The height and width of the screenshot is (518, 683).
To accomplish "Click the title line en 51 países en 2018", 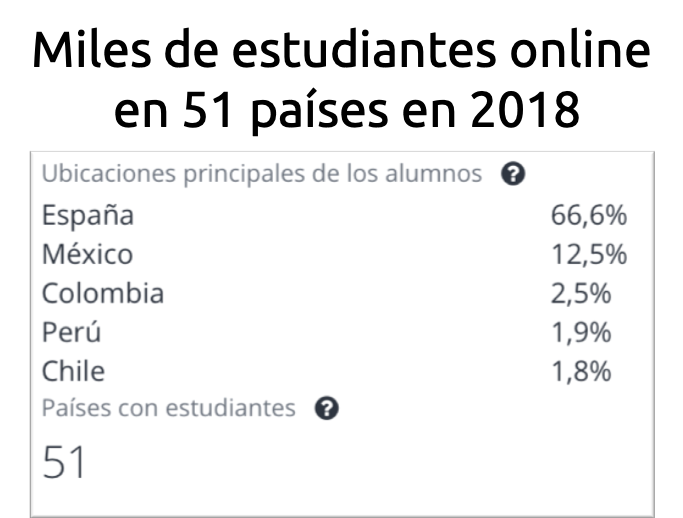I will click(347, 110).
